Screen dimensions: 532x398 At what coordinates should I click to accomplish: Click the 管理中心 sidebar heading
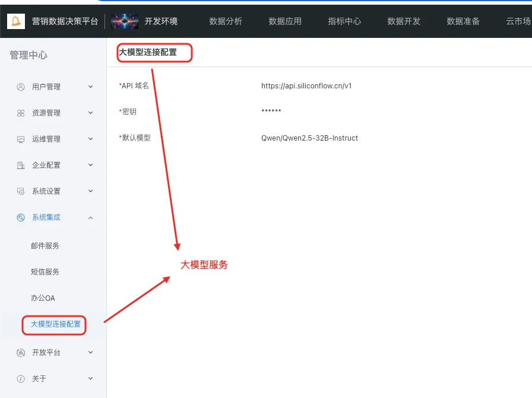pyautogui.click(x=28, y=55)
